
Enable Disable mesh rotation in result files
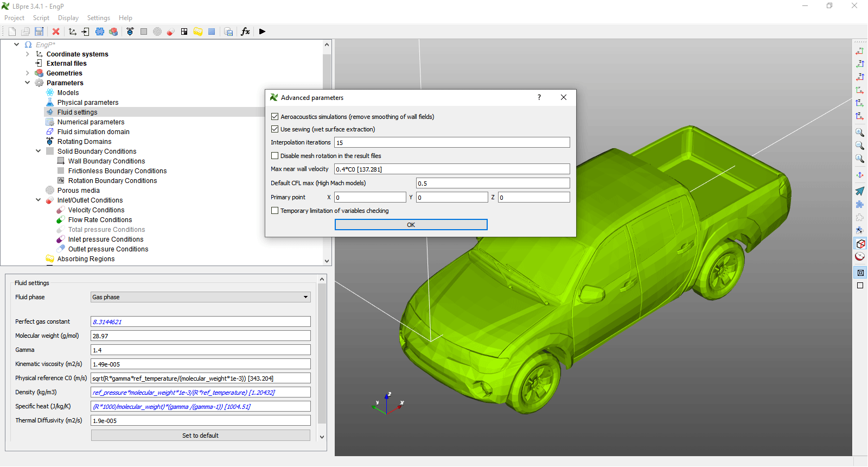(275, 156)
